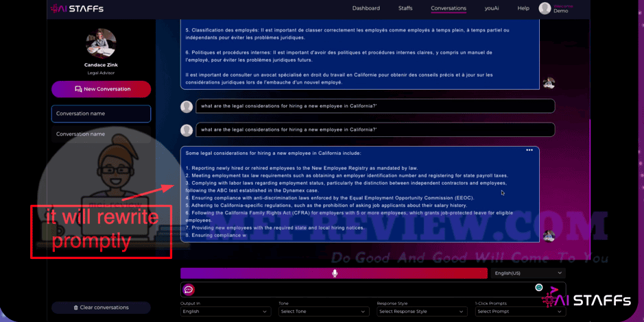Activate the microphone voice input bar
Image resolution: width=644 pixels, height=322 pixels.
(x=334, y=273)
